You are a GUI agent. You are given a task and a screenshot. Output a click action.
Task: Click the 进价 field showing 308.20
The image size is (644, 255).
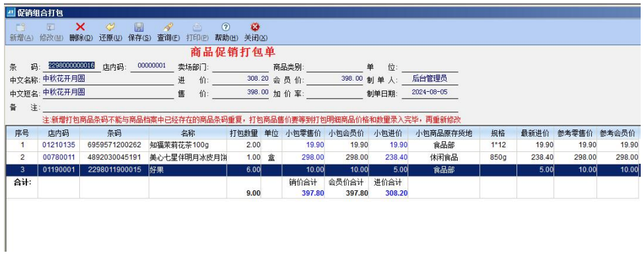point(240,79)
